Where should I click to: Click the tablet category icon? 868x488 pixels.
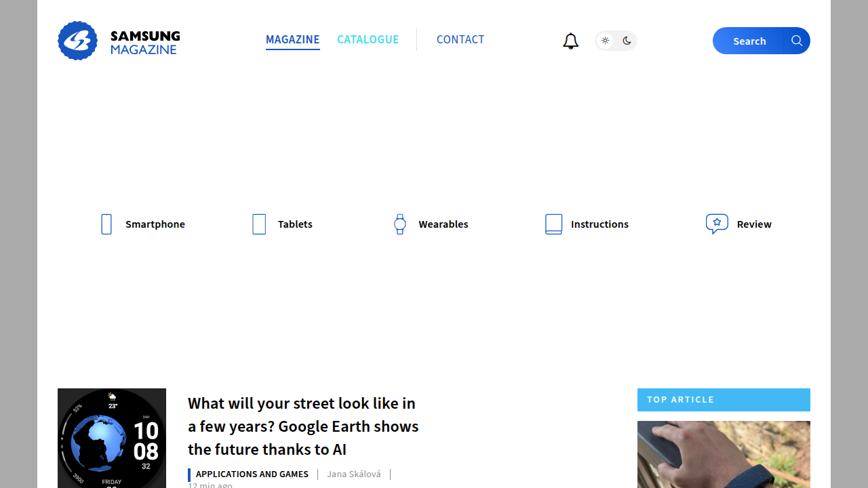point(259,224)
